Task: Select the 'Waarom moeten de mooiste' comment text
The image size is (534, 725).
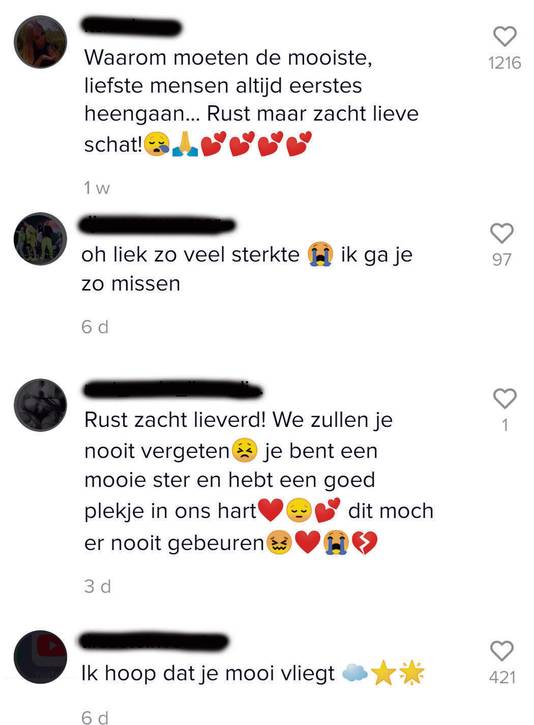Action: click(251, 101)
